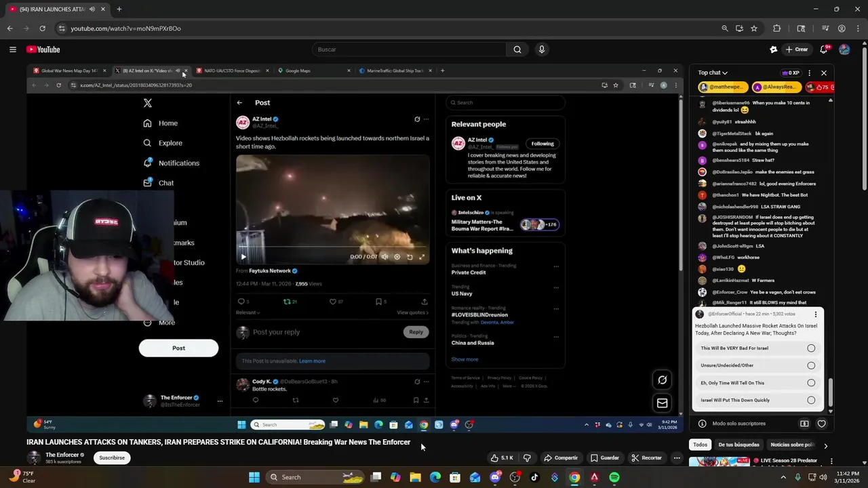Open the YouTube notifications bell
Viewport: 868px width, 488px height.
tap(824, 49)
